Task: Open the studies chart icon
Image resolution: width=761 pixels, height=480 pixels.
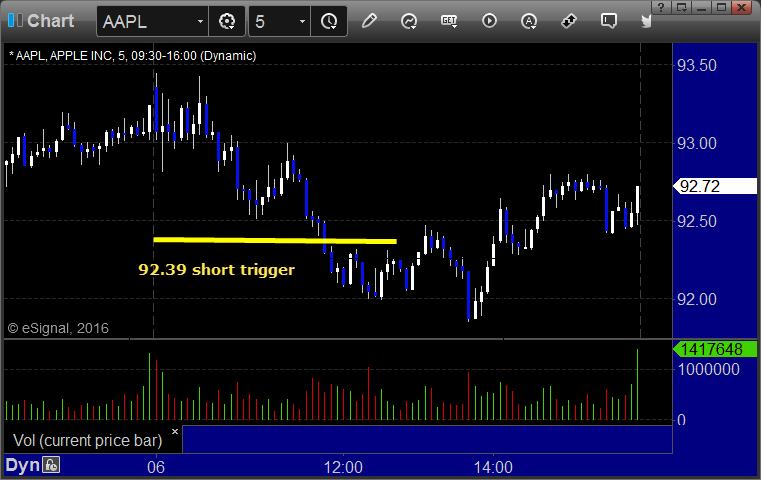Action: coord(409,21)
